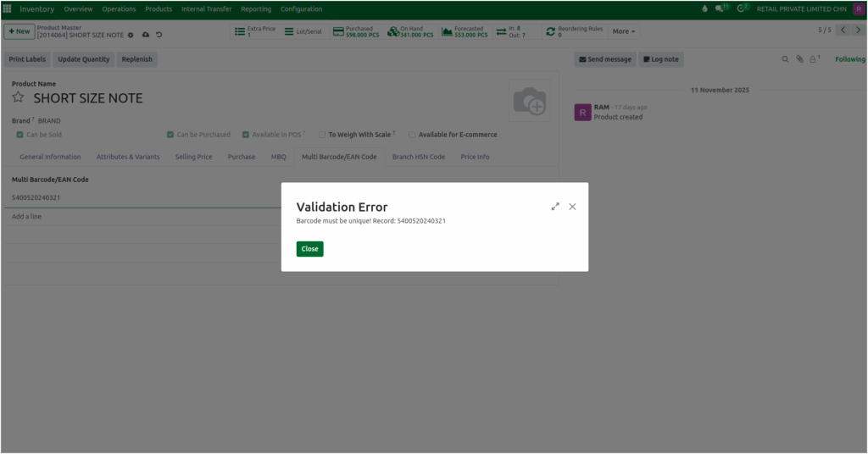Click the discard changes undo icon
The width and height of the screenshot is (868, 454).
coord(159,35)
